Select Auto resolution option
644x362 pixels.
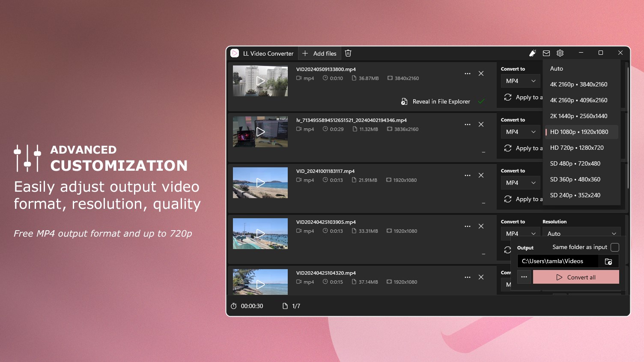581,68
